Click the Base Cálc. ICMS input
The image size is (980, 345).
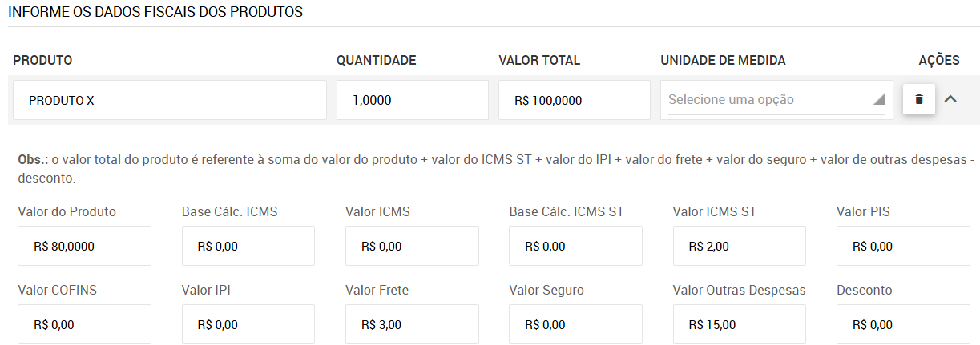coord(248,246)
